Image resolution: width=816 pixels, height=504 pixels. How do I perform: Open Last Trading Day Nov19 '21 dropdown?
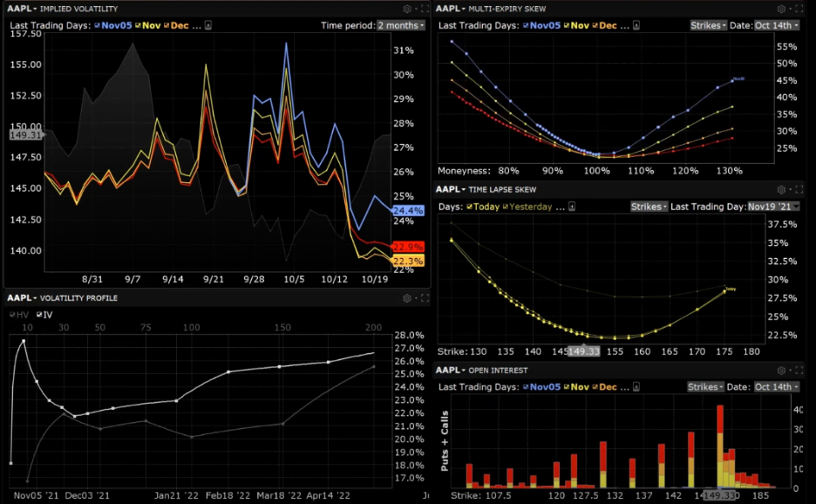pyautogui.click(x=772, y=207)
